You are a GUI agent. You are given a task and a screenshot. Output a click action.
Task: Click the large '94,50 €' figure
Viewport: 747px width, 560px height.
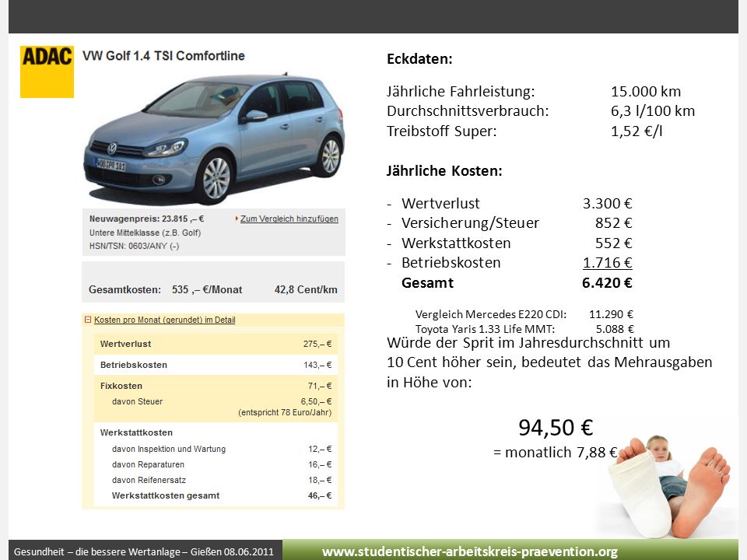[x=556, y=427]
